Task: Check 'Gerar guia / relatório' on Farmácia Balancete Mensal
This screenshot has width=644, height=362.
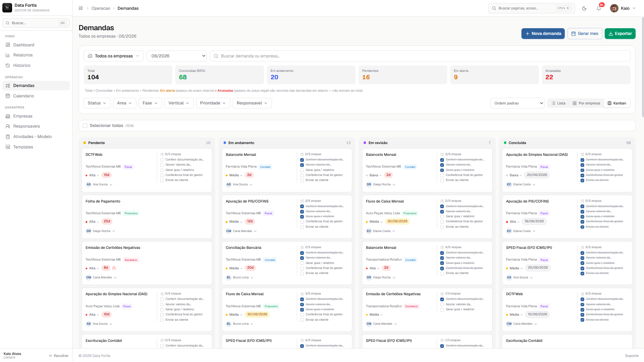Action: [302, 170]
